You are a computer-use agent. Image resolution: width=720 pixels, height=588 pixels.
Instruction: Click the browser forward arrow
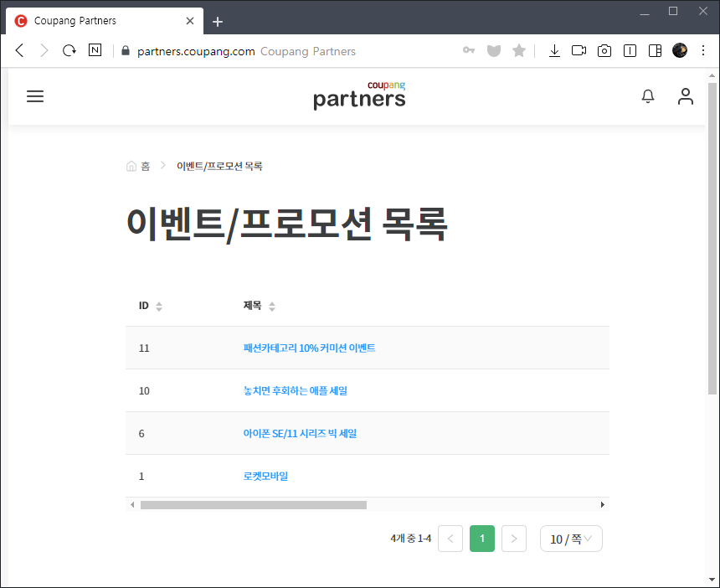coord(44,50)
